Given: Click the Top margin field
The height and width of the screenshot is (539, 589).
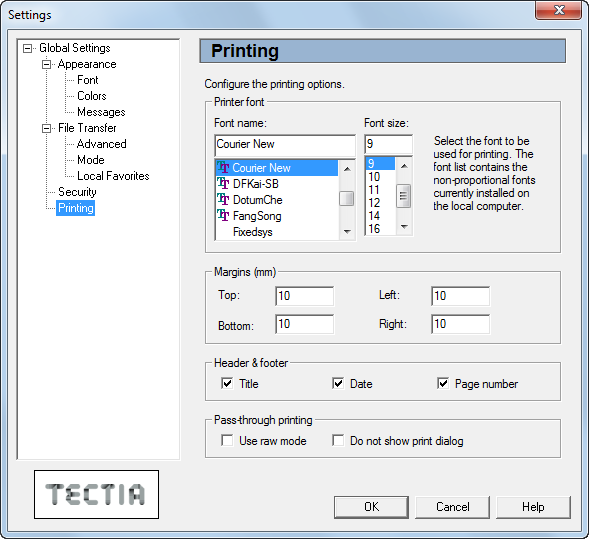Looking at the screenshot, I should [x=304, y=296].
